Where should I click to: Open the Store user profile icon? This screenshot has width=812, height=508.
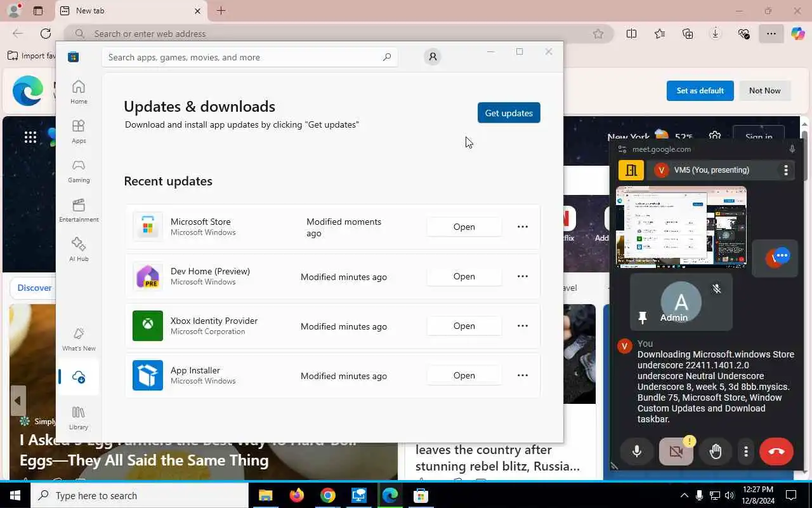click(433, 57)
